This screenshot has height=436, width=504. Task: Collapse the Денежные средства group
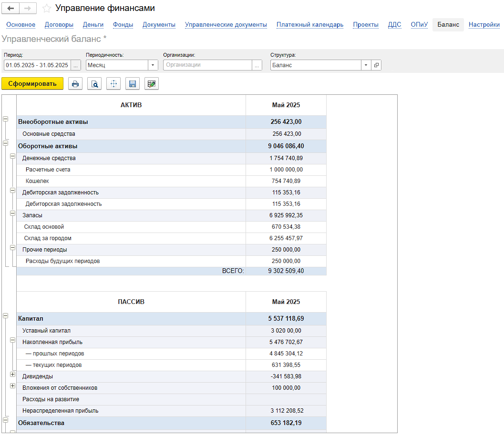(12, 156)
